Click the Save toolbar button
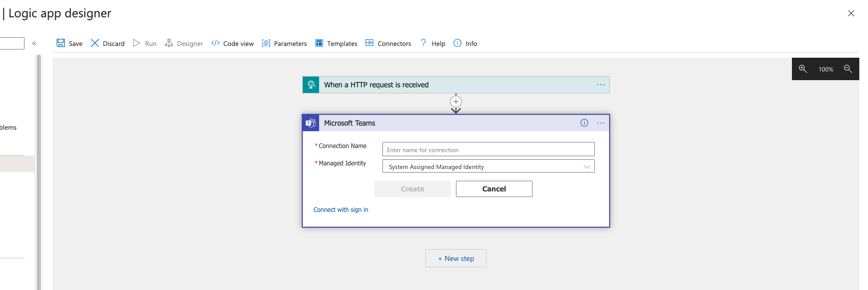Viewport: 868px width, 290px height. (x=69, y=43)
